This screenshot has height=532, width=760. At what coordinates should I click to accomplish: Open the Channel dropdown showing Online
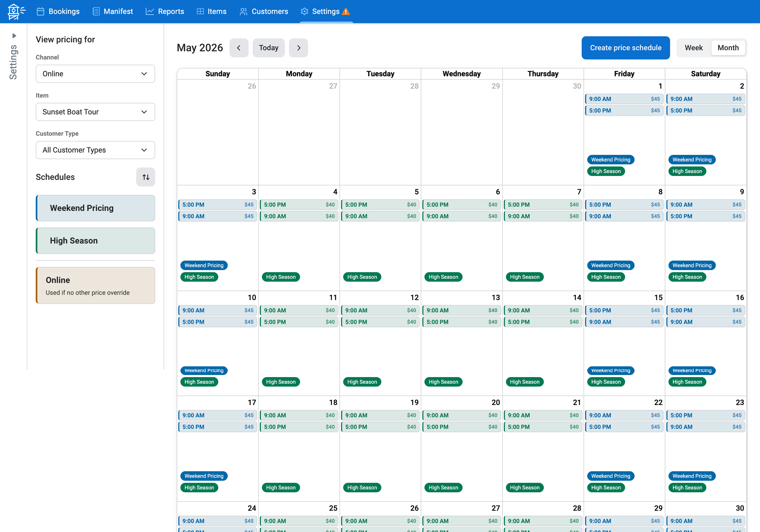[x=95, y=74]
